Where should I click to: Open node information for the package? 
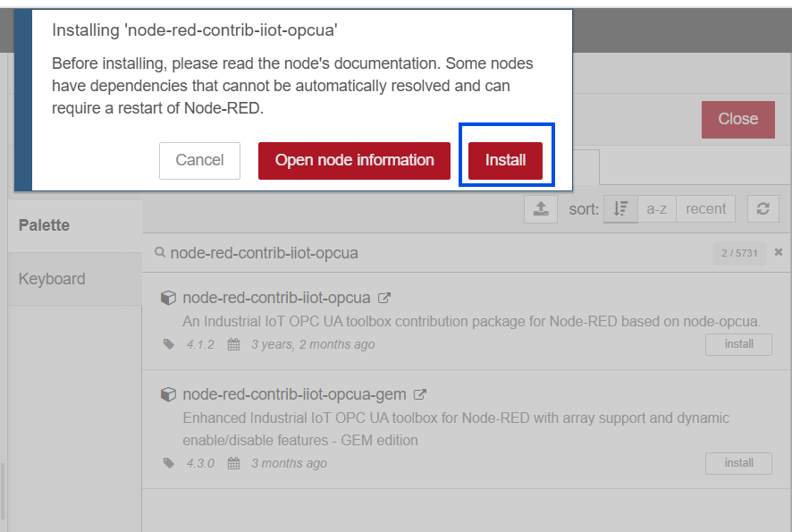point(354,161)
